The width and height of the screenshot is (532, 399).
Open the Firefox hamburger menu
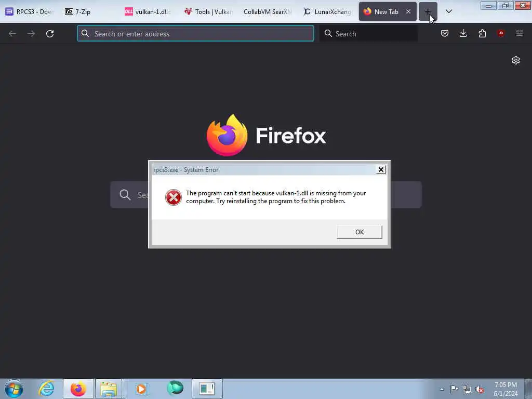click(520, 33)
